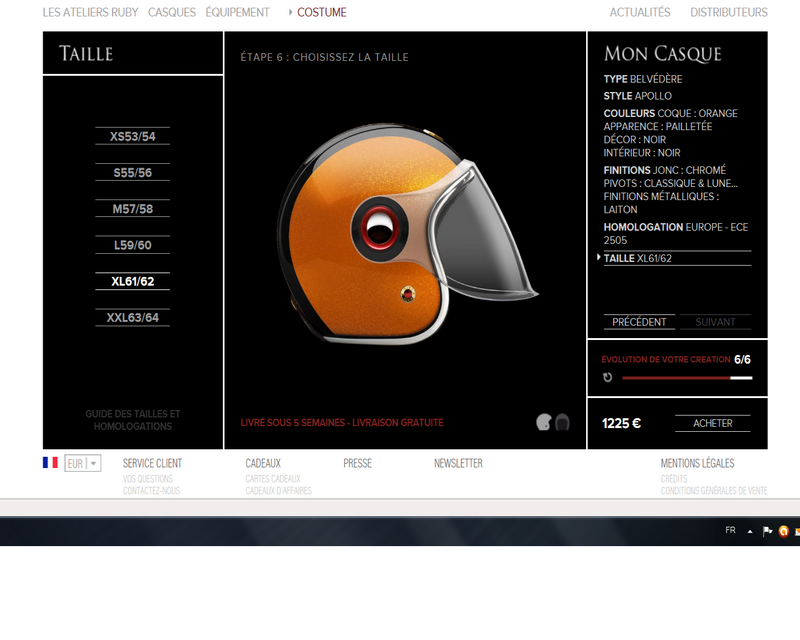Open the EUR currency dropdown
Image resolution: width=800 pixels, height=640 pixels.
click(83, 463)
